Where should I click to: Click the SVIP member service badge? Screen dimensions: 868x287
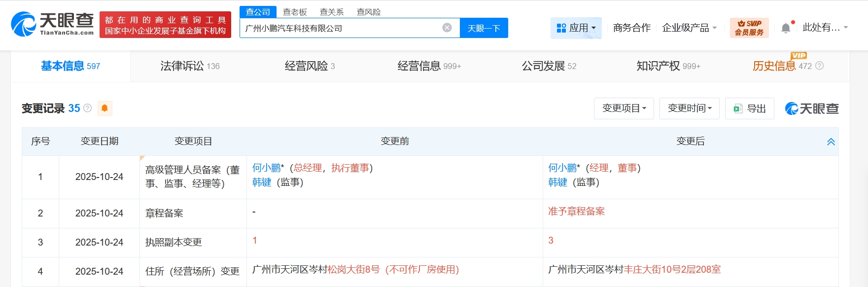[x=749, y=28]
